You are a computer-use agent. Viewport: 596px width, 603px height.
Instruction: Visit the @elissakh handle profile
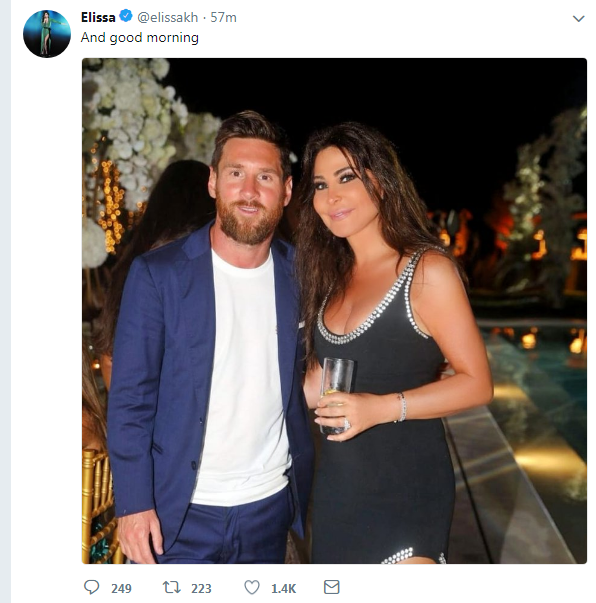tap(168, 17)
